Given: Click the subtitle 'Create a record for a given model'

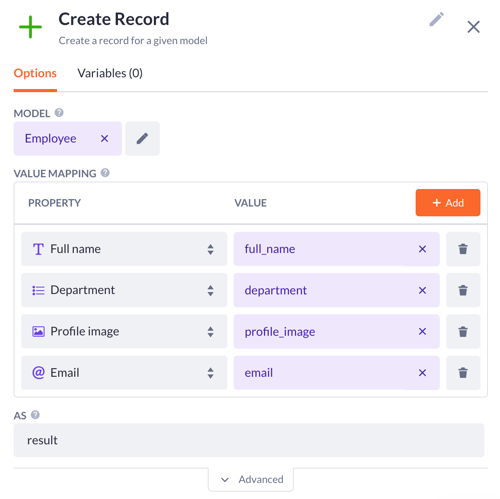Looking at the screenshot, I should pos(133,41).
